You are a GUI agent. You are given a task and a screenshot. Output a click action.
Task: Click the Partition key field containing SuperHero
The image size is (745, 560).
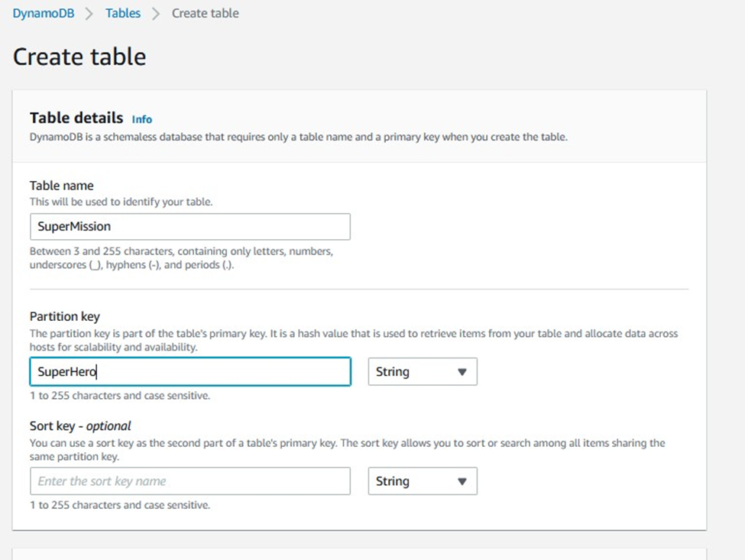(x=190, y=371)
